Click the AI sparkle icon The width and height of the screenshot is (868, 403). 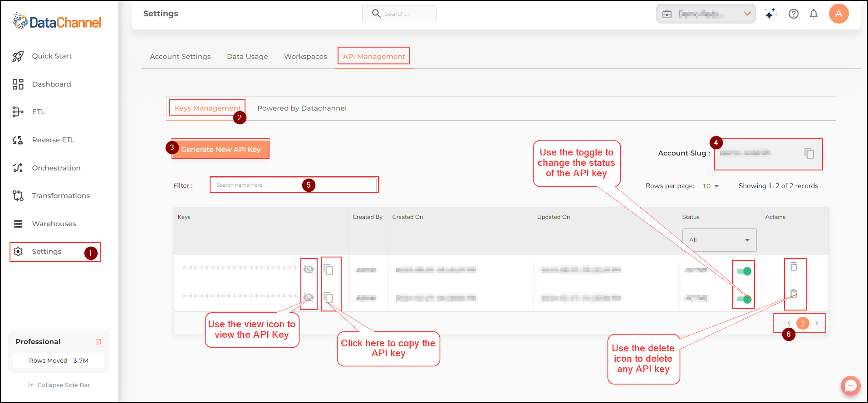tap(770, 14)
